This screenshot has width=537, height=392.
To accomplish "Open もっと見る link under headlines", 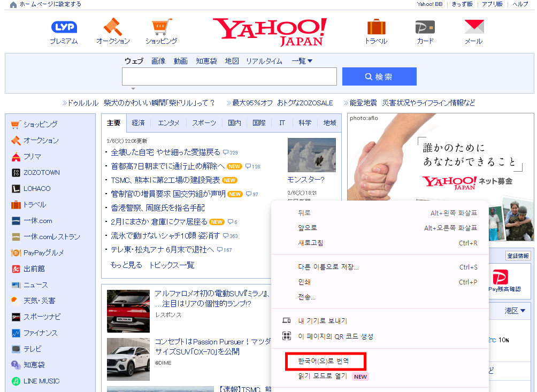I will click(126, 265).
